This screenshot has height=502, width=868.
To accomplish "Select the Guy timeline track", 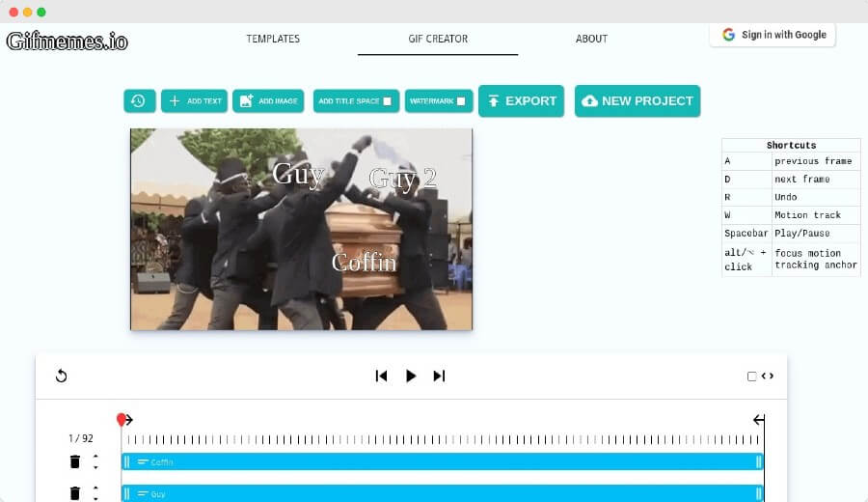I will tap(443, 493).
